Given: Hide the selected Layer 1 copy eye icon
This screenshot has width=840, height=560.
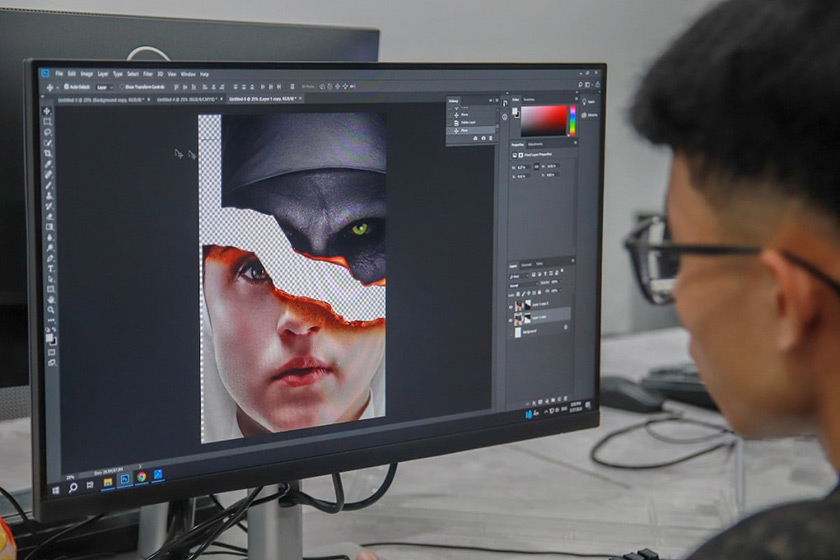Looking at the screenshot, I should coord(511,320).
